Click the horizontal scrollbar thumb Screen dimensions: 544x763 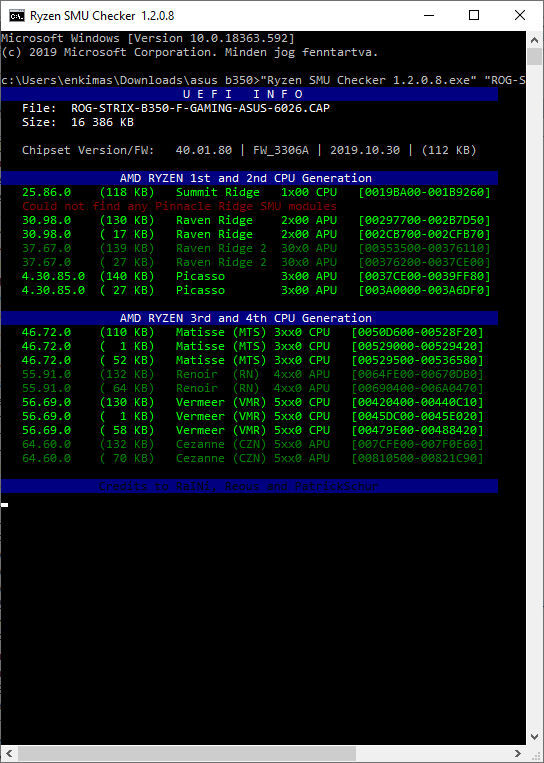(x=187, y=753)
